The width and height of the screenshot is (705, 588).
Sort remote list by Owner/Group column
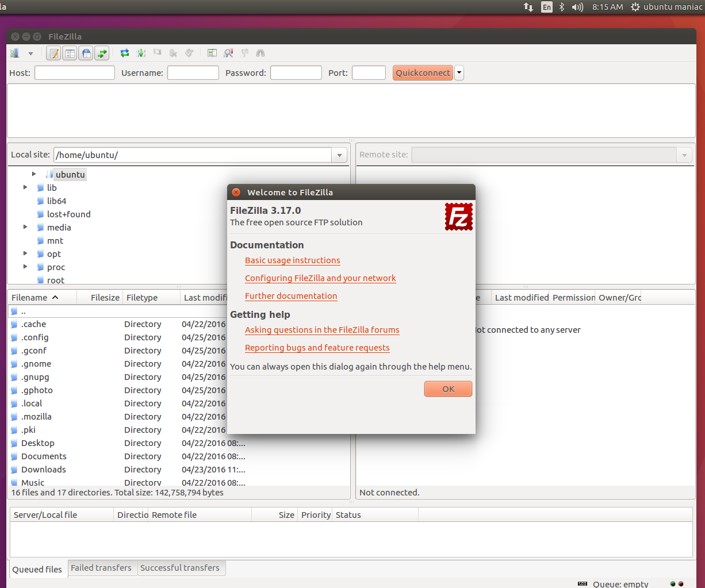point(619,297)
